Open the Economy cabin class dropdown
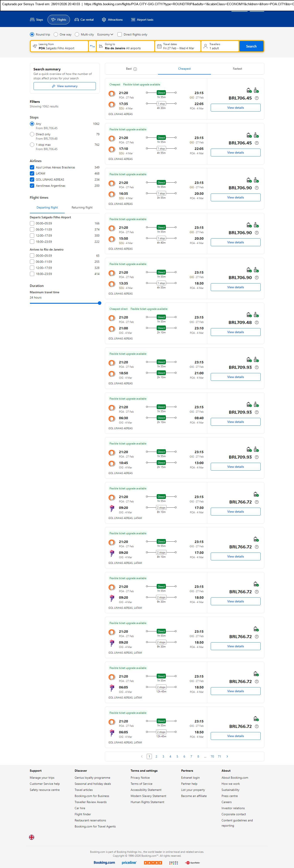 pyautogui.click(x=105, y=34)
